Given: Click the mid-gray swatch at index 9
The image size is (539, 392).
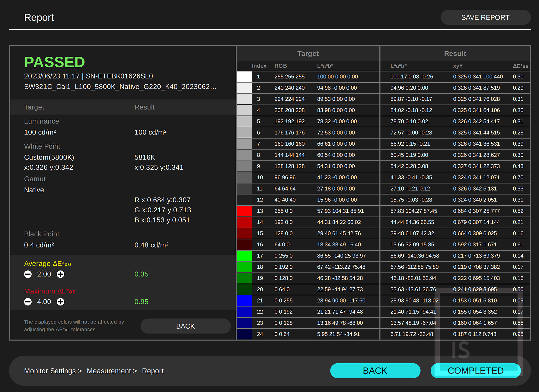Looking at the screenshot, I should 244,166.
